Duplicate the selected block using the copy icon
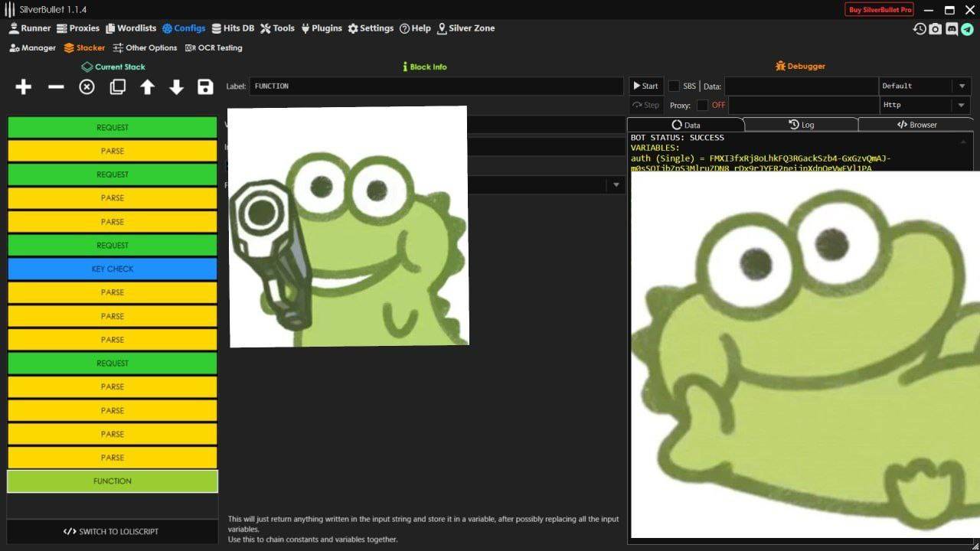This screenshot has width=980, height=551. point(117,87)
